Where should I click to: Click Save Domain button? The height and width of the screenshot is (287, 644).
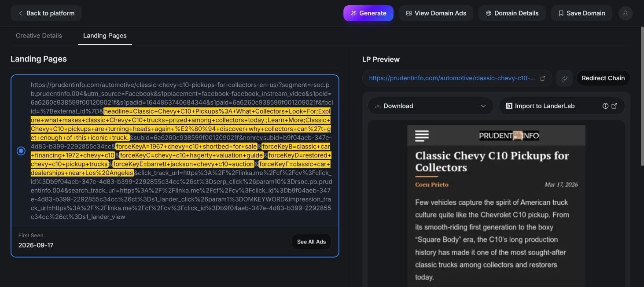[x=581, y=13]
